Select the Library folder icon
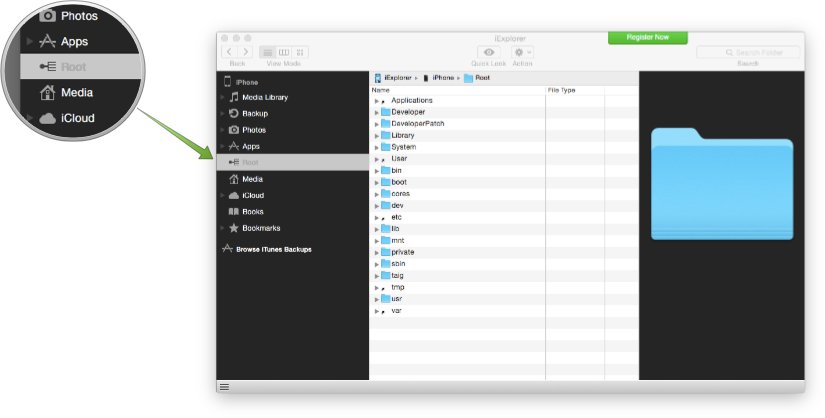825x418 pixels. coord(386,135)
